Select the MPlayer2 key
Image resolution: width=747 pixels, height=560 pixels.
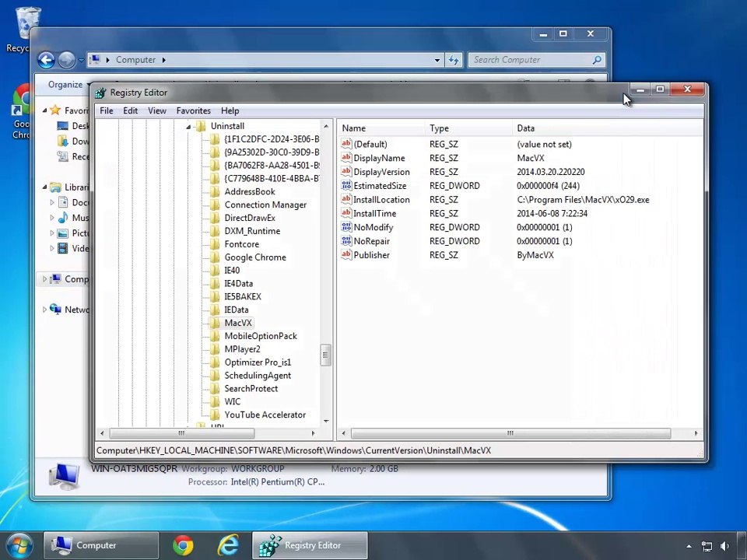(x=243, y=349)
